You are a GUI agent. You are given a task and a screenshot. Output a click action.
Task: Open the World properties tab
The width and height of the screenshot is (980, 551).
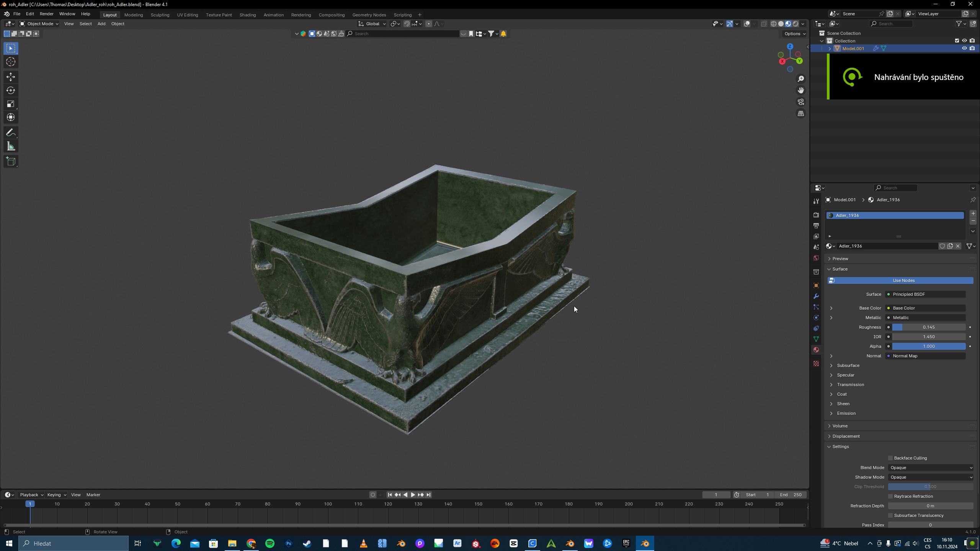[816, 258]
